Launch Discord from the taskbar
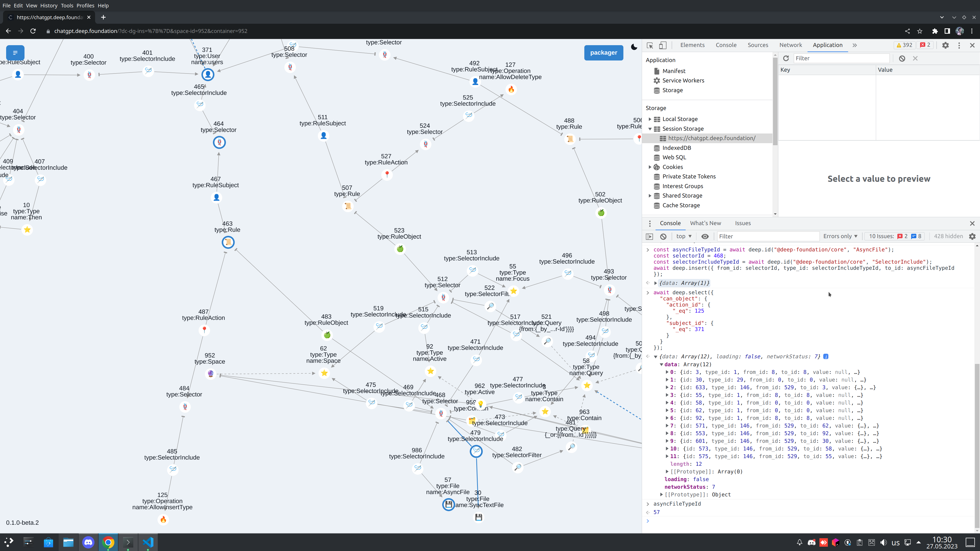This screenshot has height=551, width=980. [x=88, y=542]
